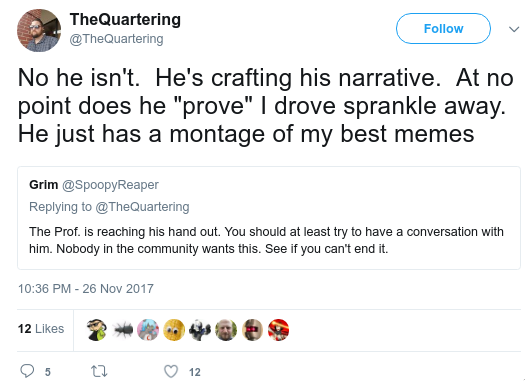Open the yellow googly-eyed liker avatar

point(174,330)
